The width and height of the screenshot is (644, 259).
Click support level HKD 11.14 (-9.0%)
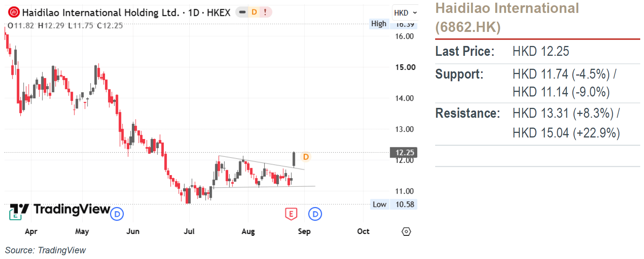(x=561, y=92)
